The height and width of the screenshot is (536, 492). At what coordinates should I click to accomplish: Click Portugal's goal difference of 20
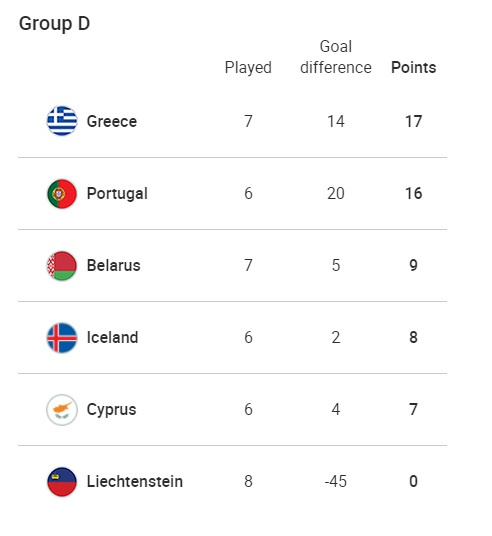coord(336,193)
